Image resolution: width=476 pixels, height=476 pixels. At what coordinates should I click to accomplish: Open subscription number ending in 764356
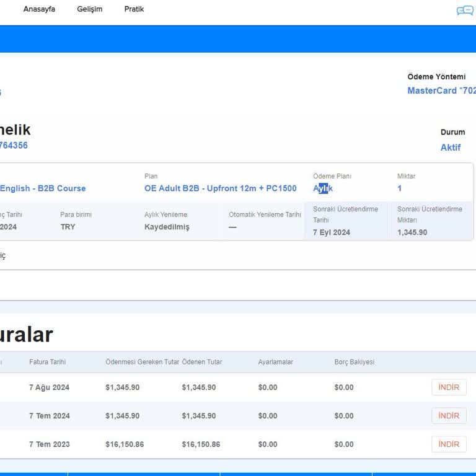[x=14, y=145]
